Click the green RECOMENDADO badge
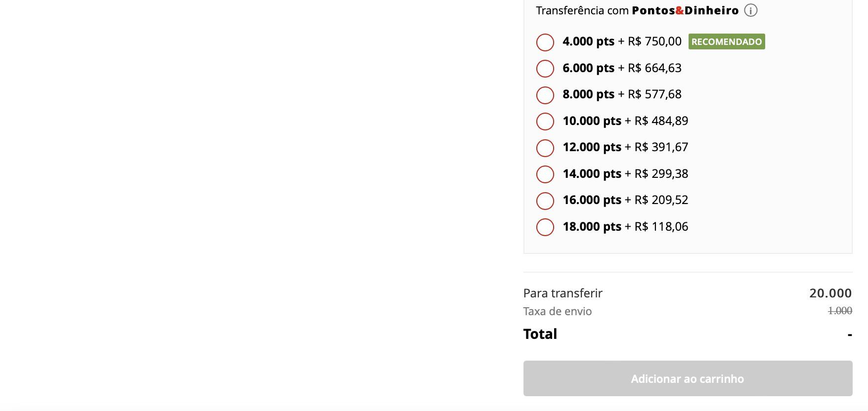Viewport: 868px width, 411px height. [727, 41]
